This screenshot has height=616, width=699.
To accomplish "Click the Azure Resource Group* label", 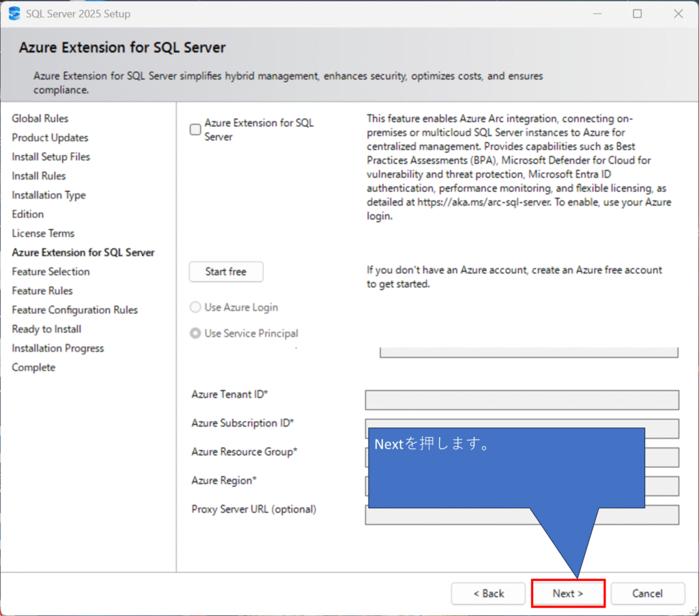I will 244,452.
